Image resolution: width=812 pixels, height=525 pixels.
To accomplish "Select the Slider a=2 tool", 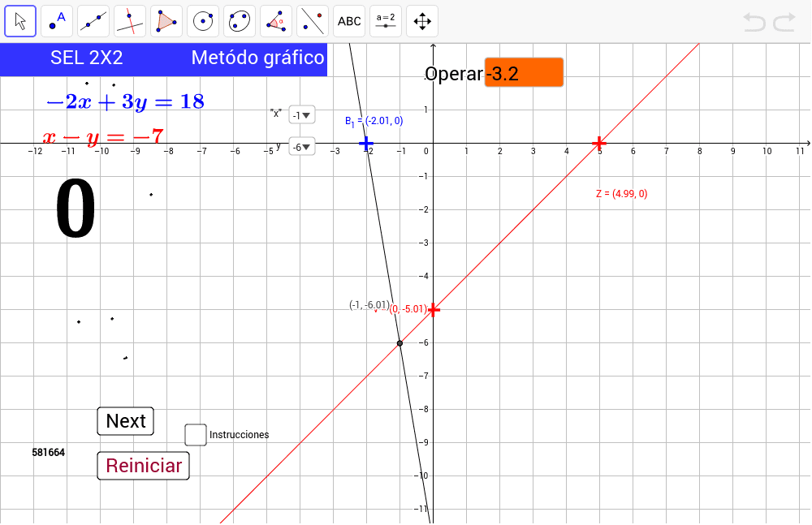I will click(x=386, y=21).
